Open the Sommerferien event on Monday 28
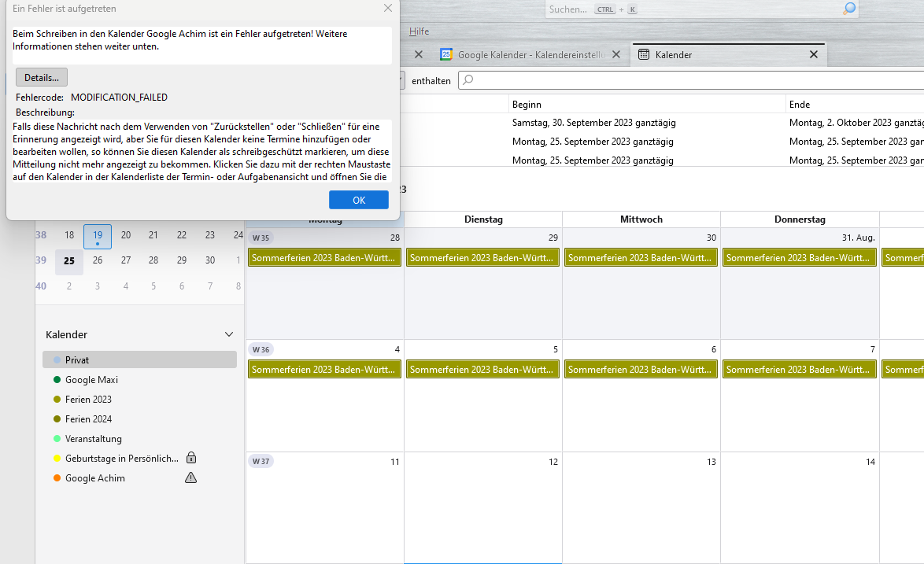Image resolution: width=924 pixels, height=564 pixels. coord(325,258)
